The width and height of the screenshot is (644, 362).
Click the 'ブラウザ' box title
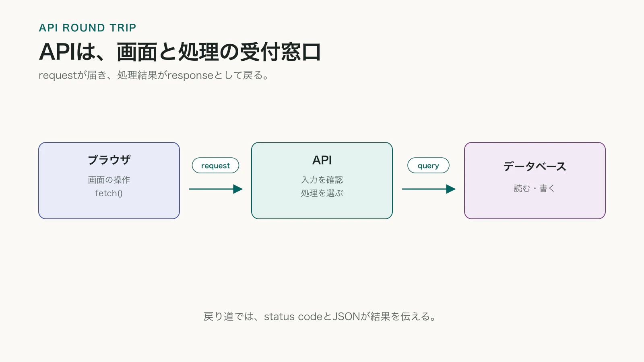(109, 160)
